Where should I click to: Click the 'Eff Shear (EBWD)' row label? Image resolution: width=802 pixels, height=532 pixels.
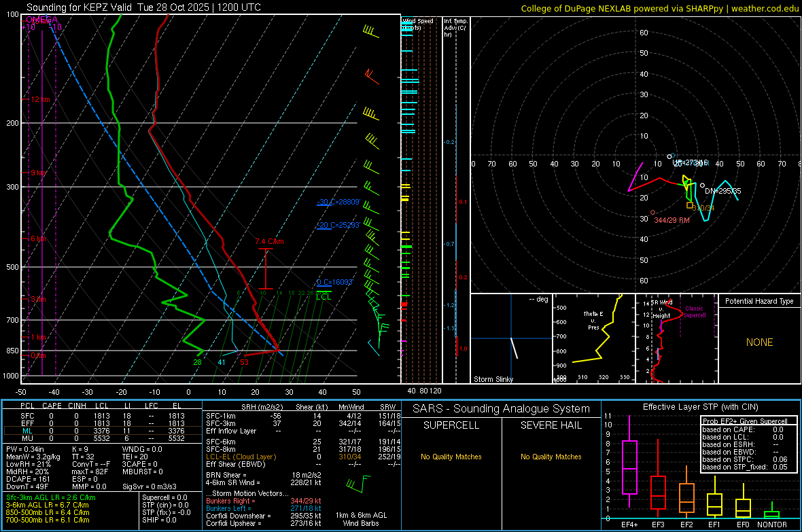[236, 464]
